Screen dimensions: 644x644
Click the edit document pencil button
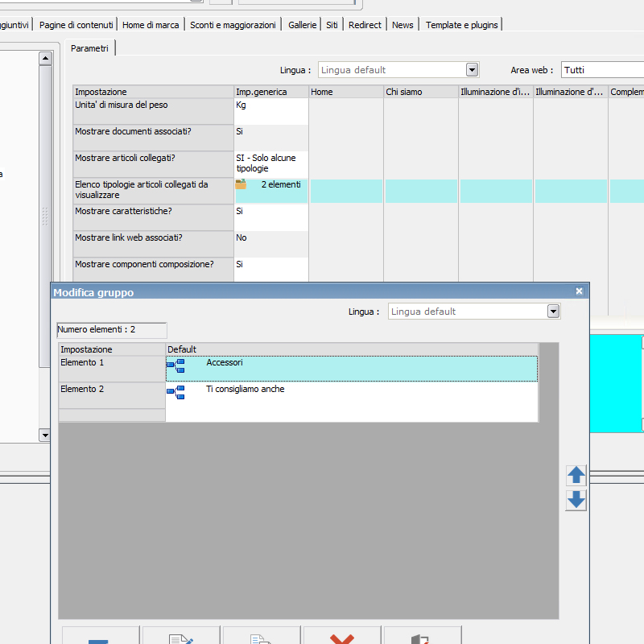click(181, 636)
